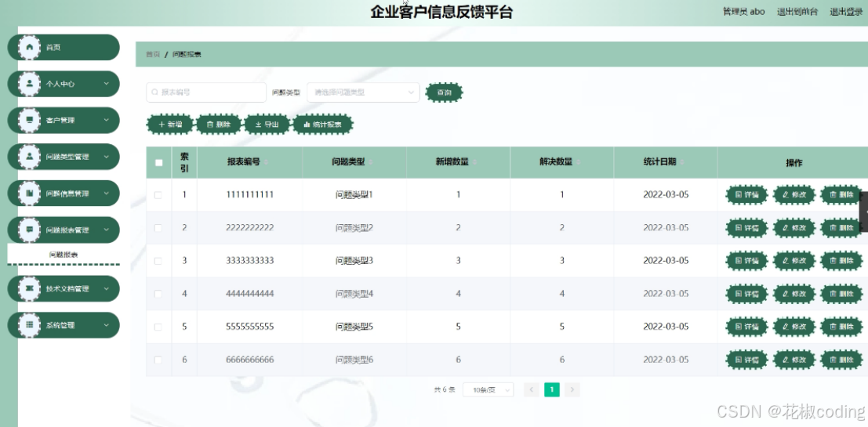Click the 管理员 abo account label

(x=744, y=12)
